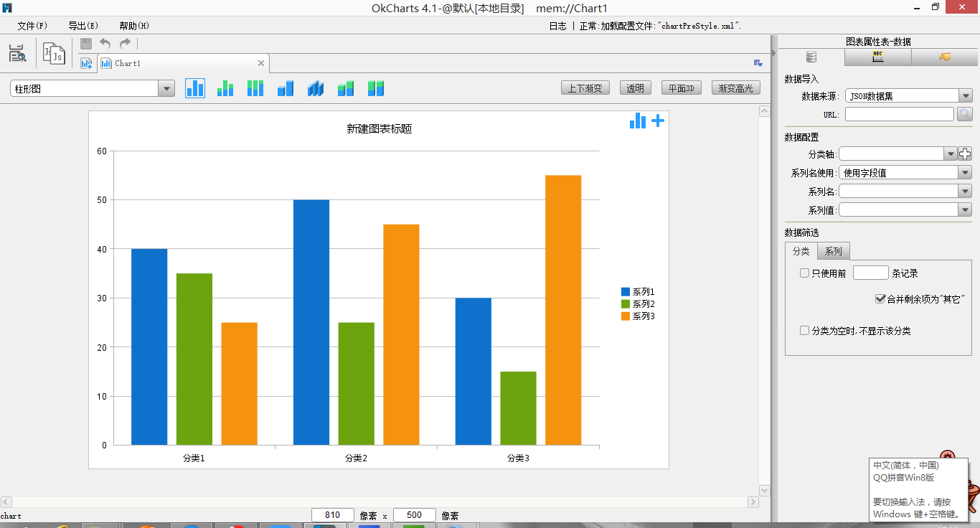The width and height of the screenshot is (980, 528).
Task: Click the horizontal scrollbar right arrow
Action: coord(753,502)
